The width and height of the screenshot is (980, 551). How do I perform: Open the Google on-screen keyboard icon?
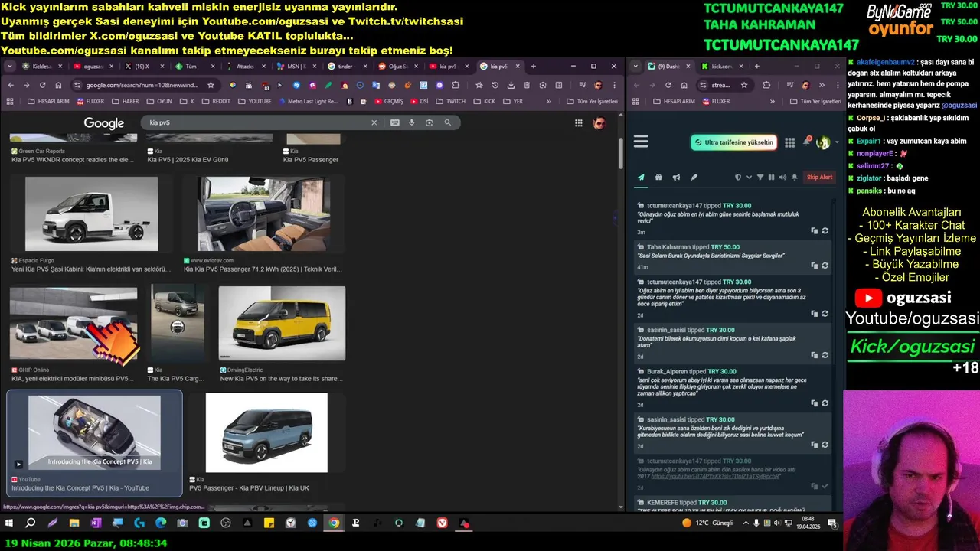(x=394, y=122)
